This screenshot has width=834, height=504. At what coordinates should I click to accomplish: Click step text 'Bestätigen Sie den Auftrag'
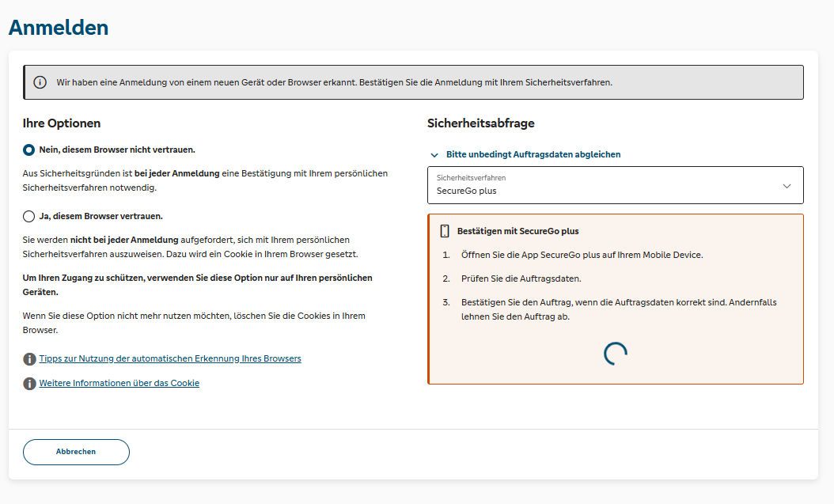[619, 309]
